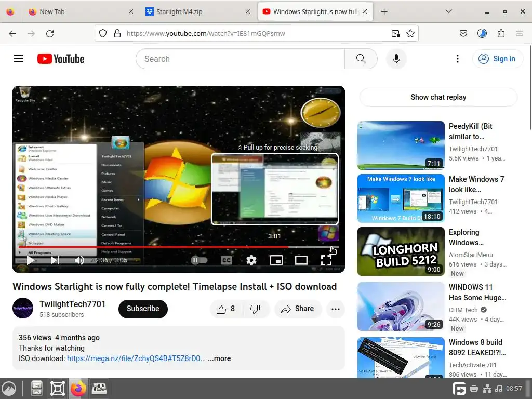Show chat replay
This screenshot has width=532, height=399.
tap(438, 97)
